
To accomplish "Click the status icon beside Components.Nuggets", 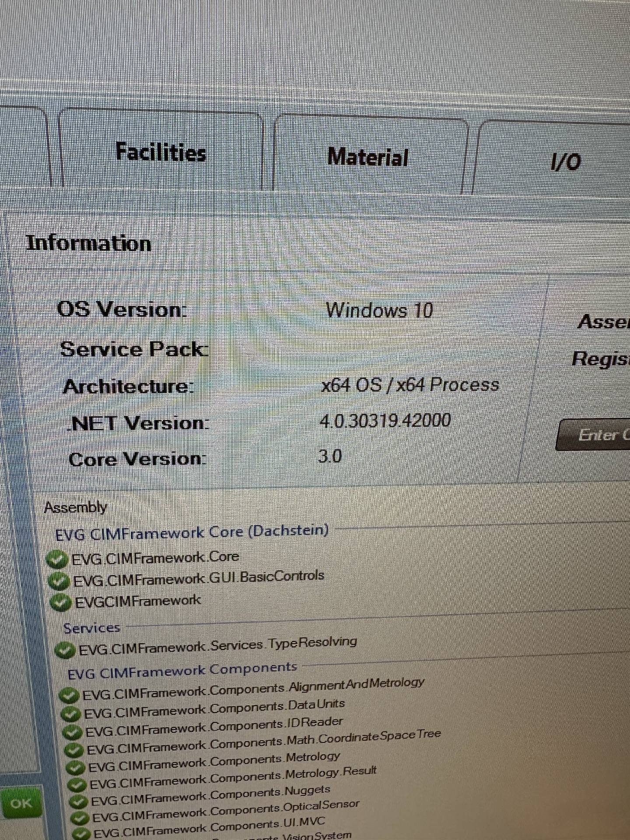I will 79,803.
